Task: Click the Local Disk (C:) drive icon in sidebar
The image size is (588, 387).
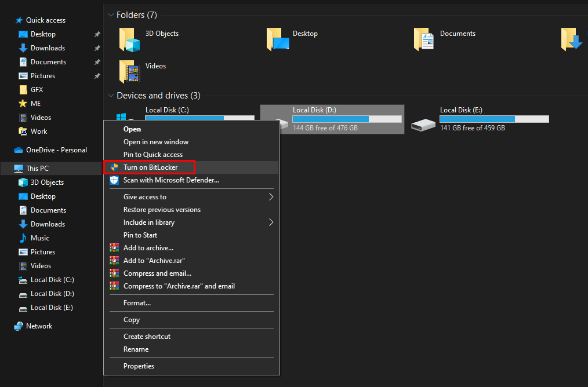Action: click(23, 280)
